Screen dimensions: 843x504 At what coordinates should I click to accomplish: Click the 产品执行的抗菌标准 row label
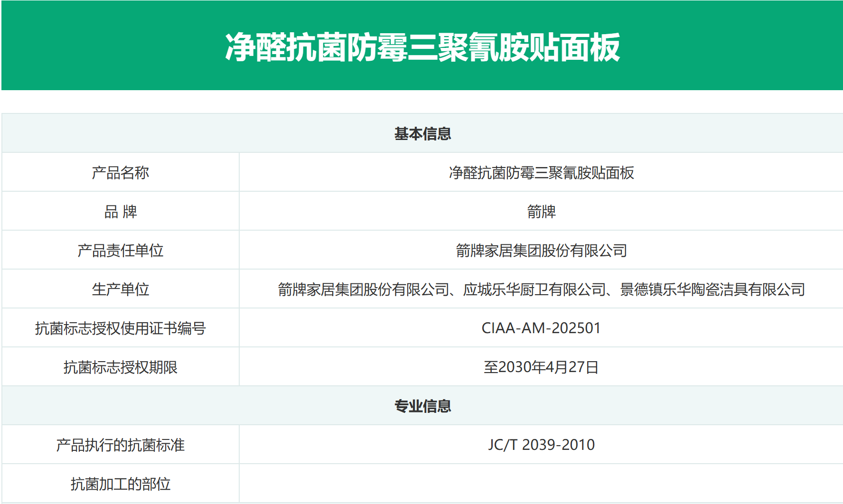pos(121,445)
